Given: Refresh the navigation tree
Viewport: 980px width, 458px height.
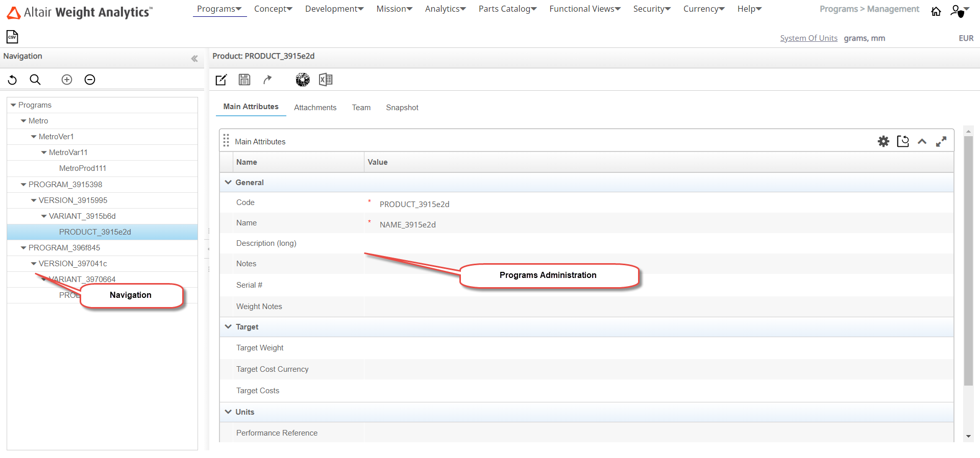Looking at the screenshot, I should click(13, 80).
